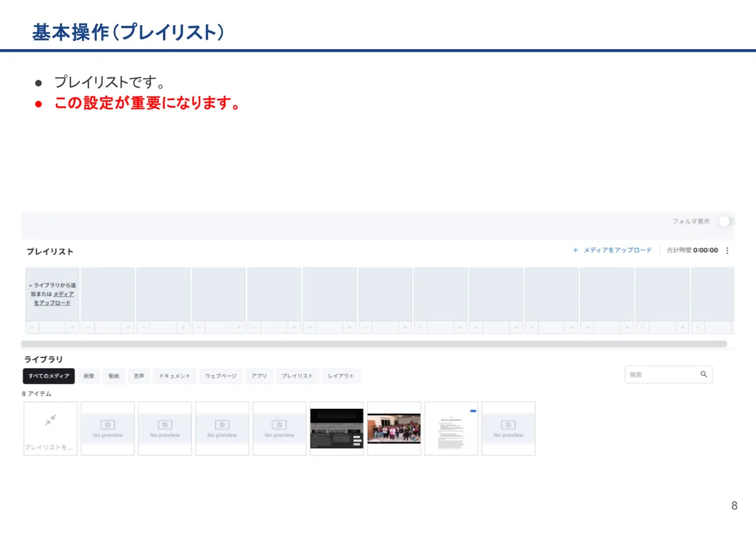The height and width of the screenshot is (535, 756).
Task: Switch to the アプリ filter tab
Action: coord(259,376)
